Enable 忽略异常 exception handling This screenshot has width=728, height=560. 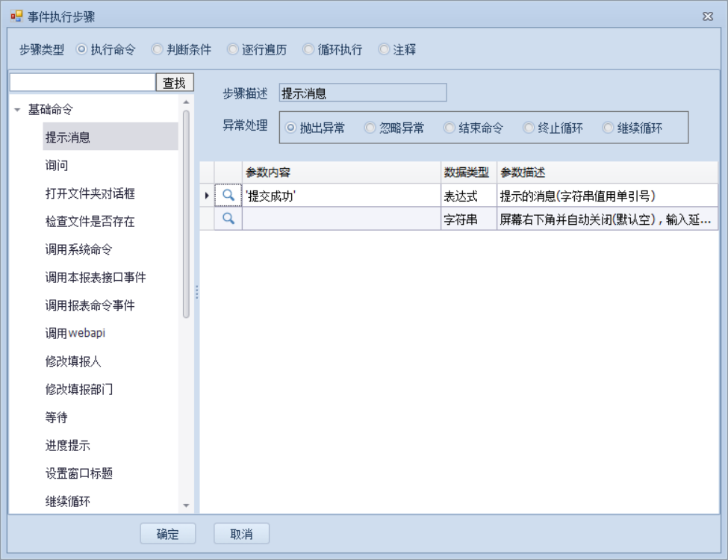tap(370, 128)
